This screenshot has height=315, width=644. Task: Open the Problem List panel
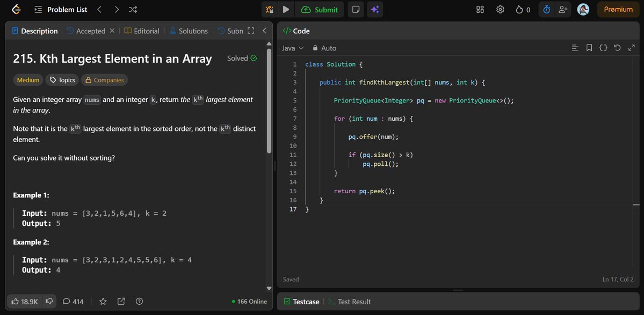(x=61, y=10)
